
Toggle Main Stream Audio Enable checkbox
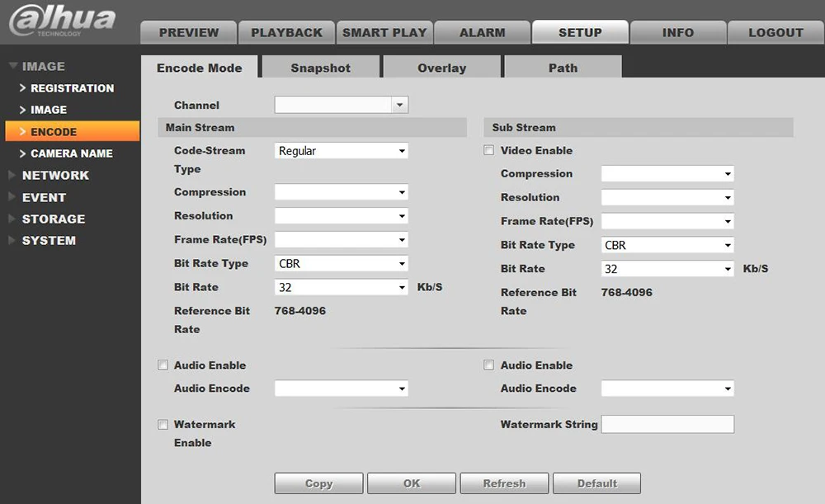coord(163,365)
